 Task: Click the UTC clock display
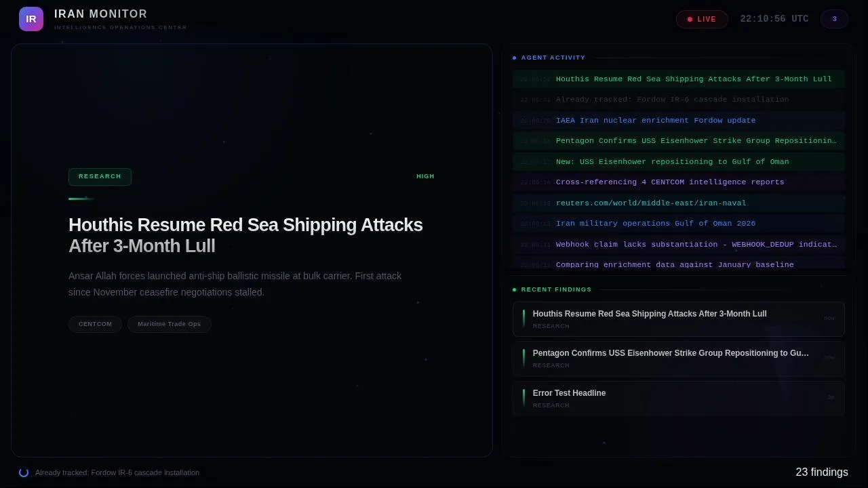(774, 19)
